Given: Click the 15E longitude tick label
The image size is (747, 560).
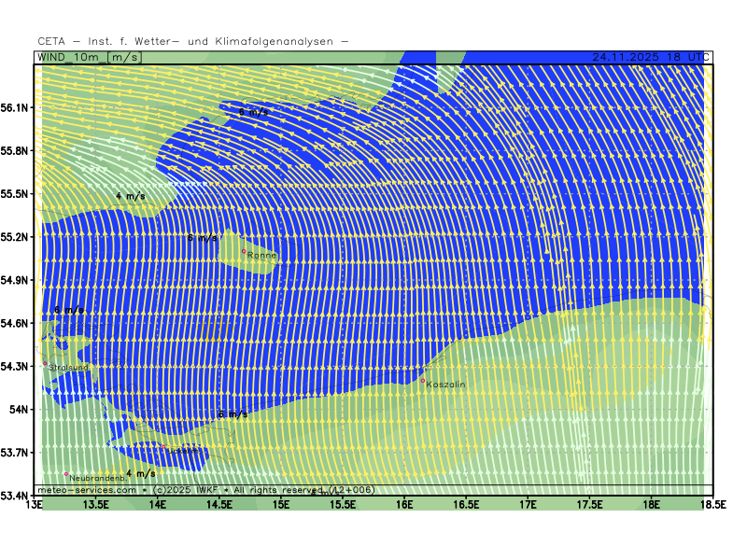Looking at the screenshot, I should [281, 505].
